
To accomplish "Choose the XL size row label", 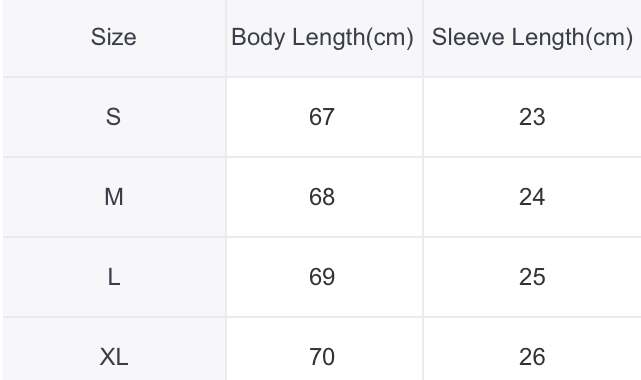I will coord(114,357).
